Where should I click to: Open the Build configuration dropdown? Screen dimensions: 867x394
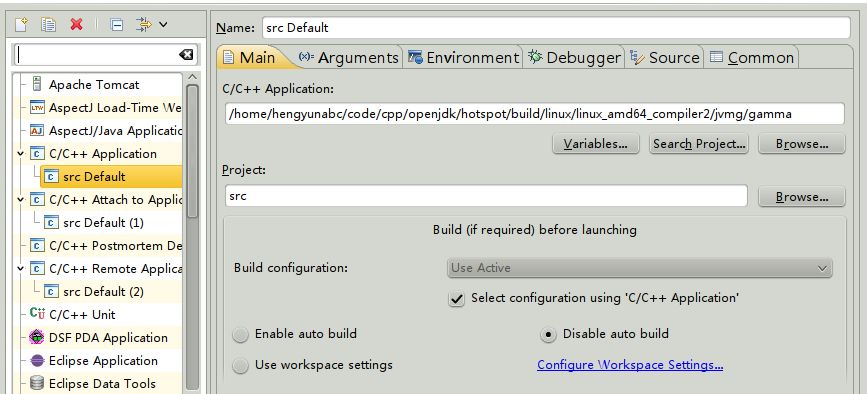[639, 268]
